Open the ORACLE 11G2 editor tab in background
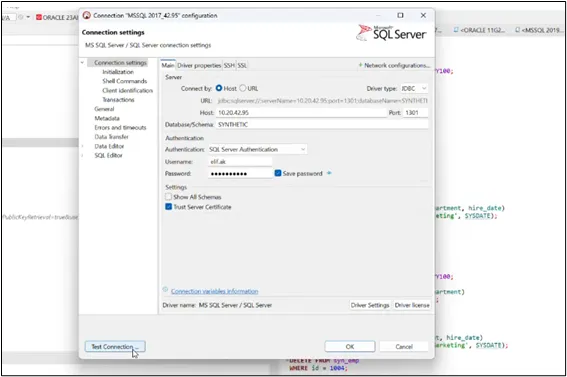Viewport: 567px width, 377px height. pyautogui.click(x=479, y=30)
